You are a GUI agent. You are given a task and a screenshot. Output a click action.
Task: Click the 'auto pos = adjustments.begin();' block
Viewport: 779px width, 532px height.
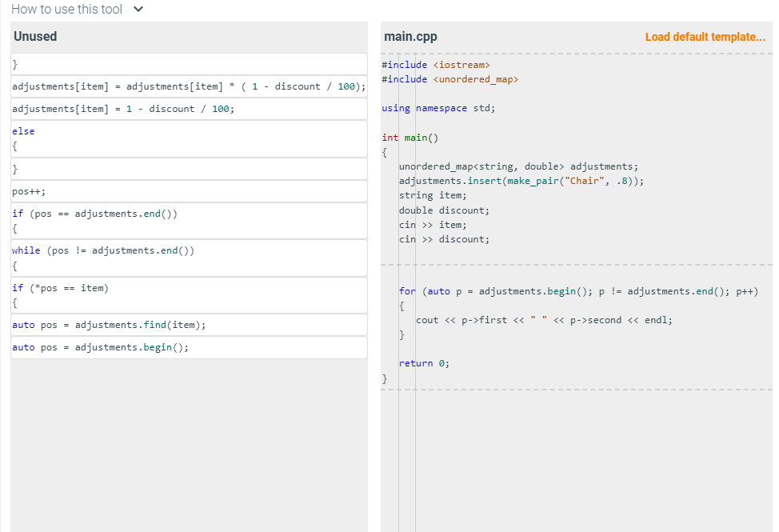189,346
